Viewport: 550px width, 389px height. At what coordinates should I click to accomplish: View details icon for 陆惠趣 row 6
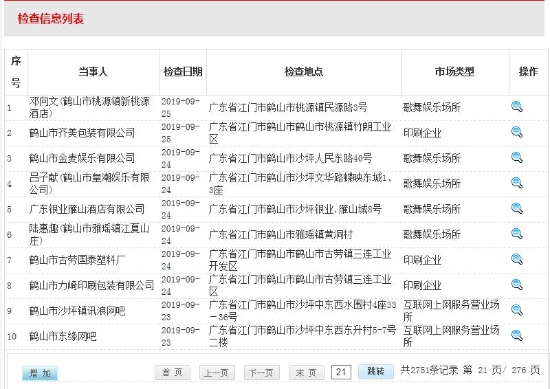coord(517,234)
